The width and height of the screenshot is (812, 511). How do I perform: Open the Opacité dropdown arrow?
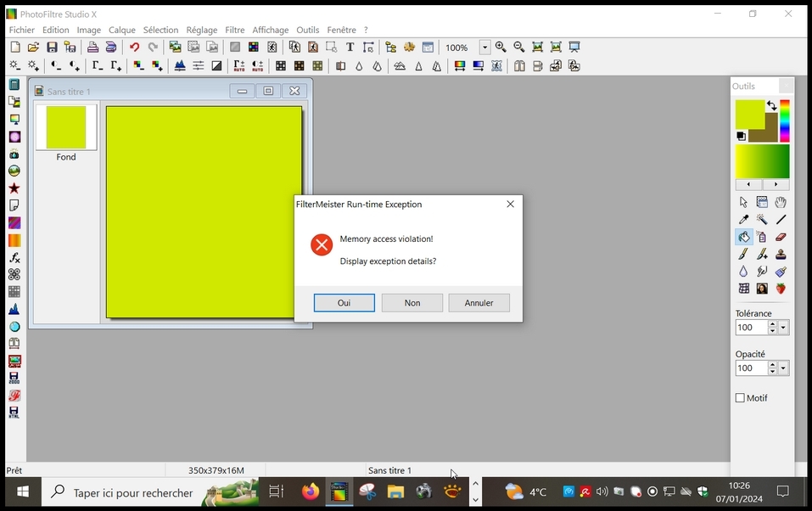(783, 368)
